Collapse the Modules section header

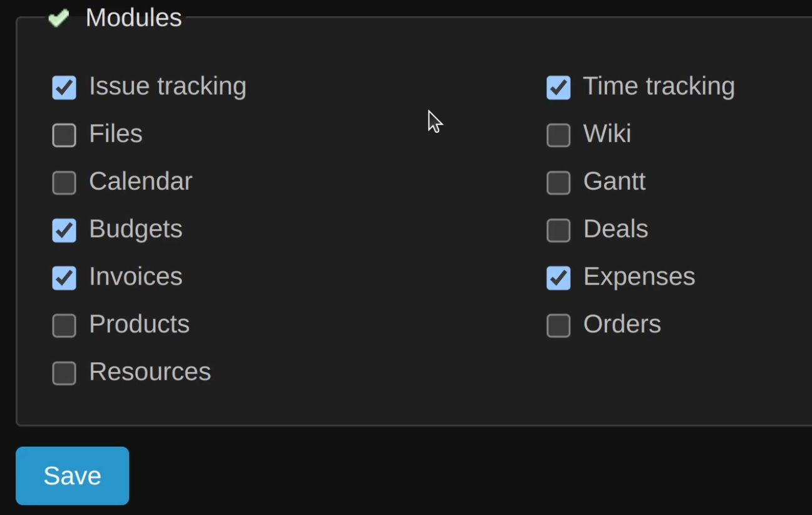[133, 18]
